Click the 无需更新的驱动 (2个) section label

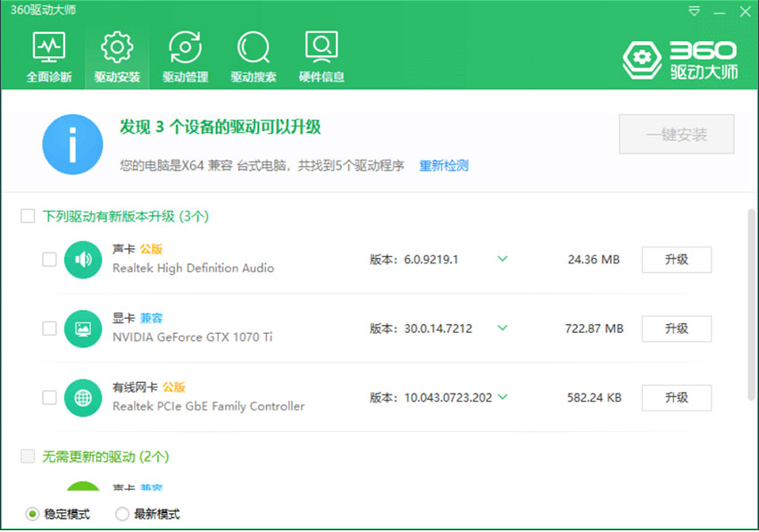105,456
